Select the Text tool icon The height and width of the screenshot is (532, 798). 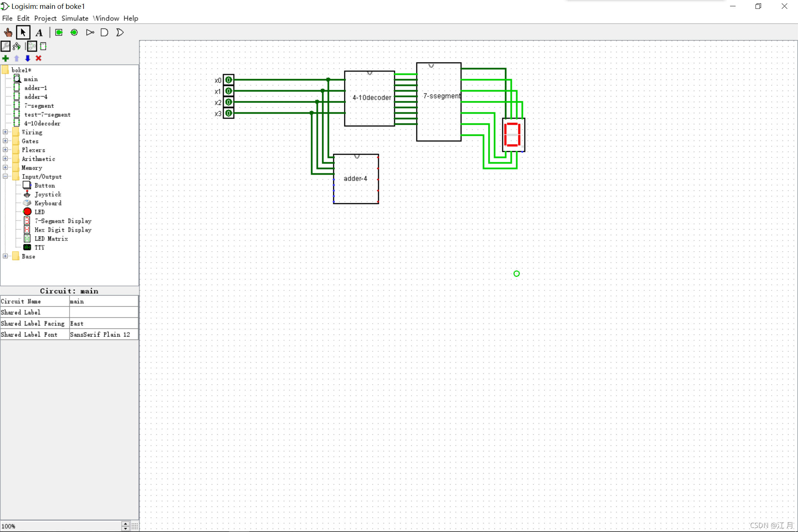39,33
